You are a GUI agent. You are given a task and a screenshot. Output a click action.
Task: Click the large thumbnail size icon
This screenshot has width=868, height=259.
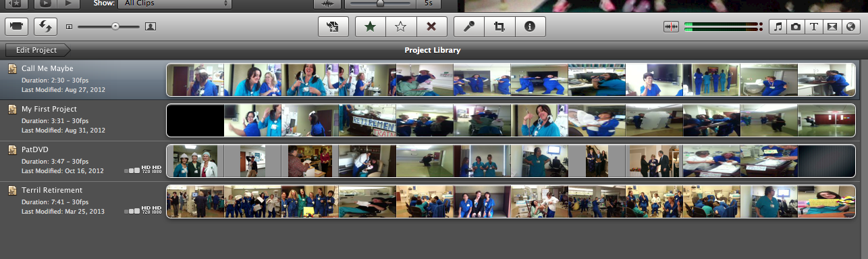(x=151, y=27)
